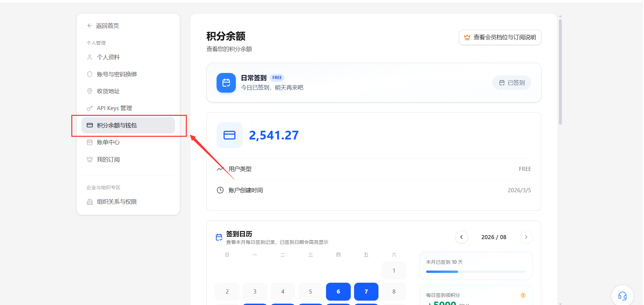Select calendar day 2
Viewport: 644px width, 305px height.
coord(227,291)
